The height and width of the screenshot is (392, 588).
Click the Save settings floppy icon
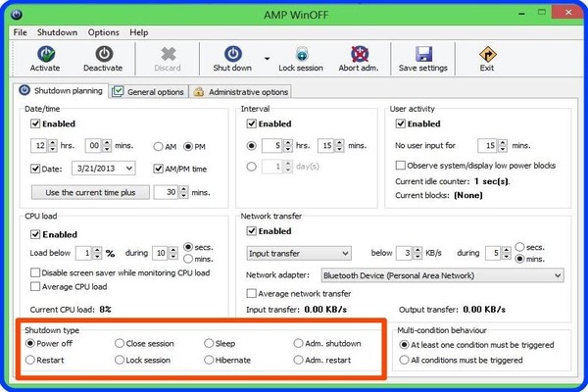tap(423, 54)
